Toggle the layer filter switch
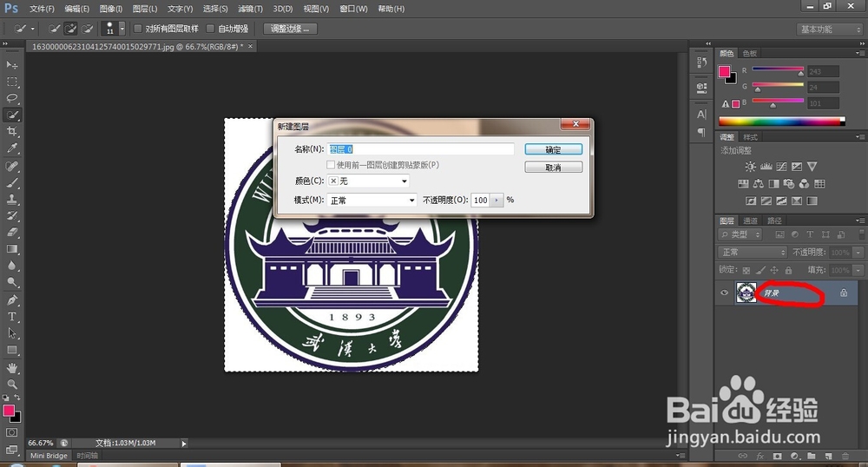The image size is (868, 467). click(861, 234)
